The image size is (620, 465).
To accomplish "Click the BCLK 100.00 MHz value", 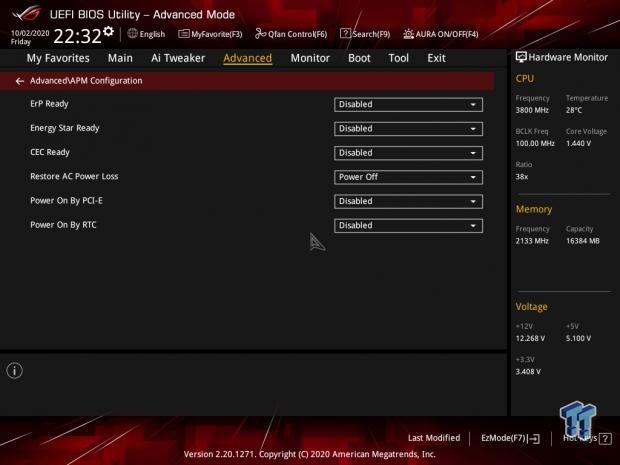I will pyautogui.click(x=535, y=144).
